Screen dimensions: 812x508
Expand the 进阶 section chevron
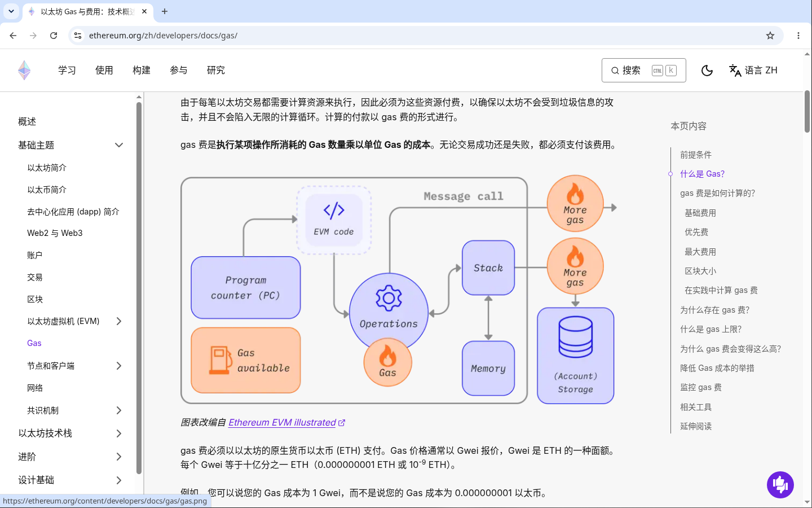coord(119,457)
